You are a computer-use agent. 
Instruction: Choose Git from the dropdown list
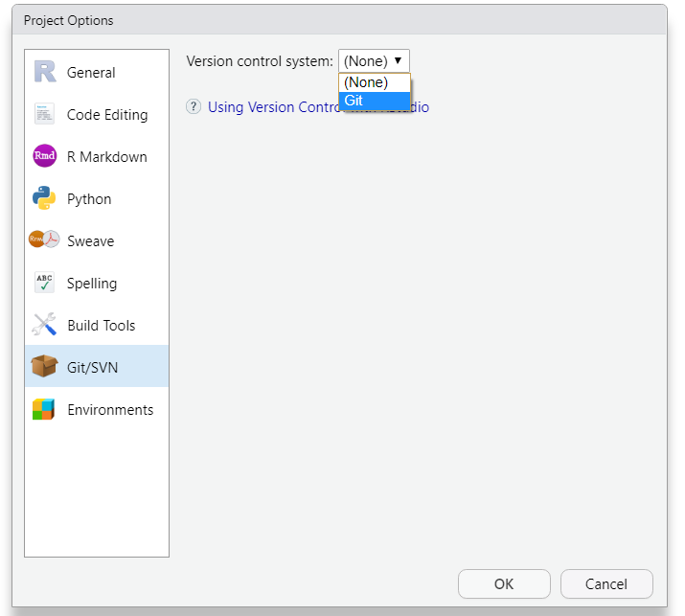pyautogui.click(x=374, y=101)
